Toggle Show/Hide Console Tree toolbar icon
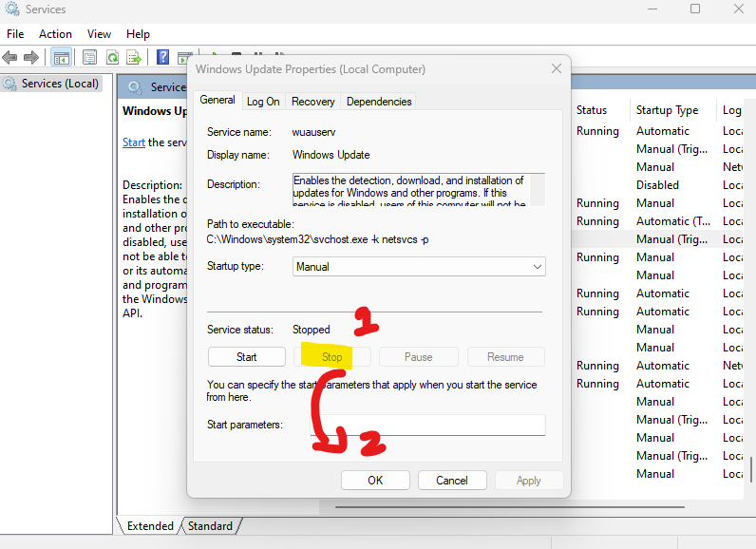 (x=61, y=58)
